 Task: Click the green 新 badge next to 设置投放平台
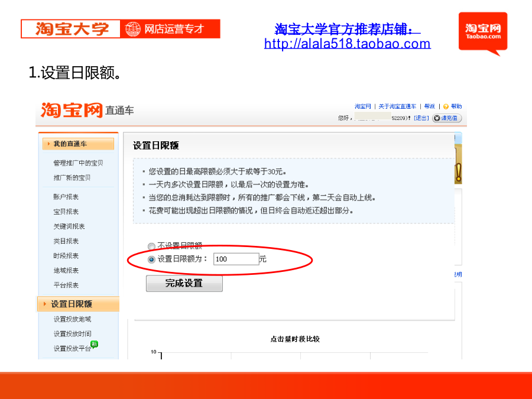coord(94,344)
